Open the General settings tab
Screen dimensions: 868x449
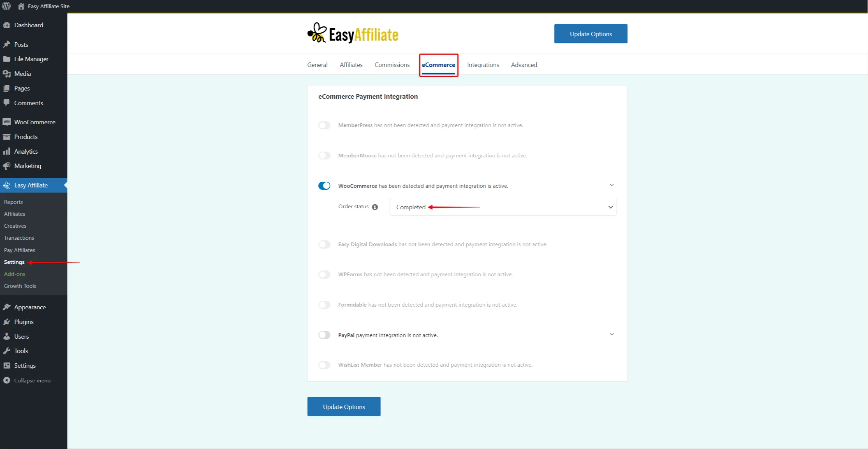pos(317,65)
